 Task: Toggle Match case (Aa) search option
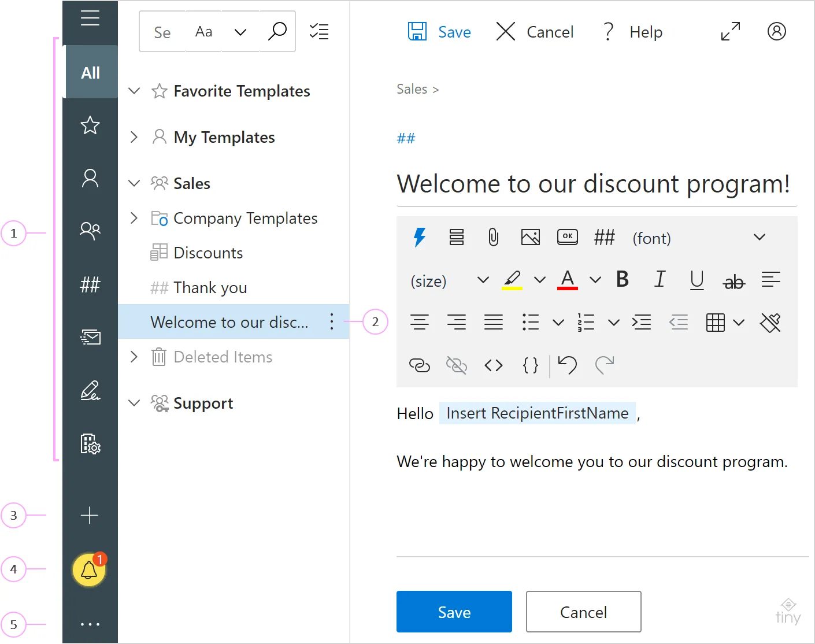(203, 32)
